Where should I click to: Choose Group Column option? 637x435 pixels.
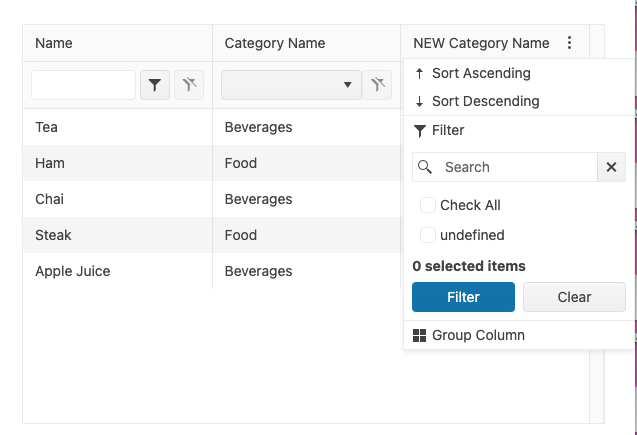tap(478, 335)
